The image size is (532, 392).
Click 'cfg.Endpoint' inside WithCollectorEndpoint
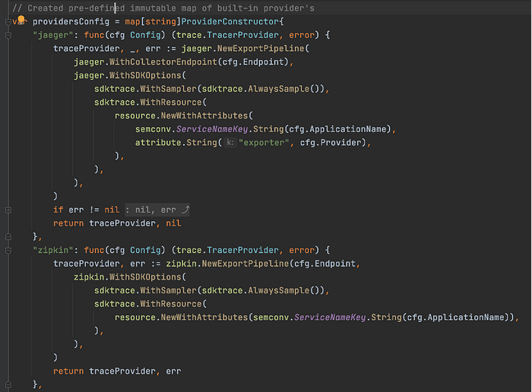253,62
